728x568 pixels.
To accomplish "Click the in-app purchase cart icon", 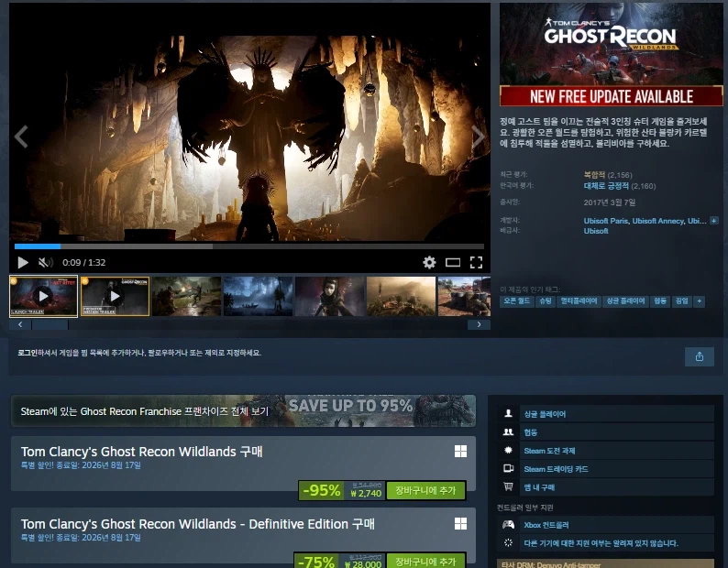I will pos(508,486).
